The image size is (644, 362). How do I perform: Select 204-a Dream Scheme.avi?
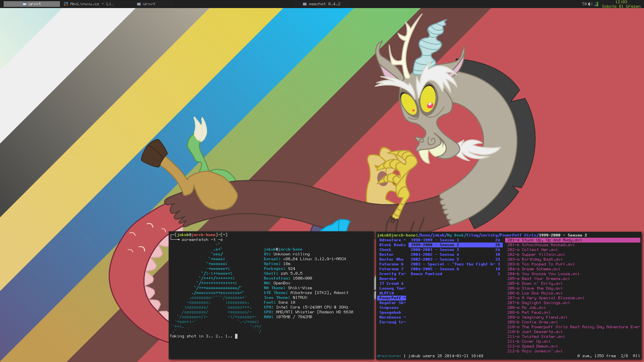click(x=533, y=269)
